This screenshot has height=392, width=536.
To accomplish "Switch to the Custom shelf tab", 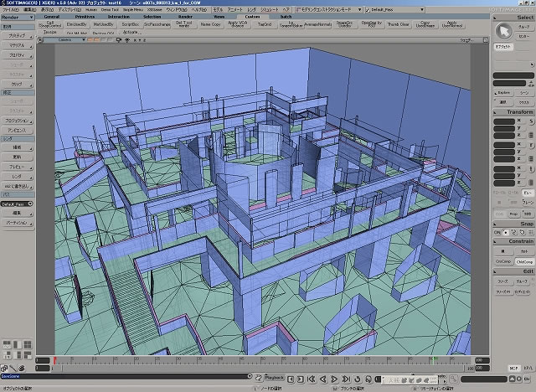I will (250, 16).
